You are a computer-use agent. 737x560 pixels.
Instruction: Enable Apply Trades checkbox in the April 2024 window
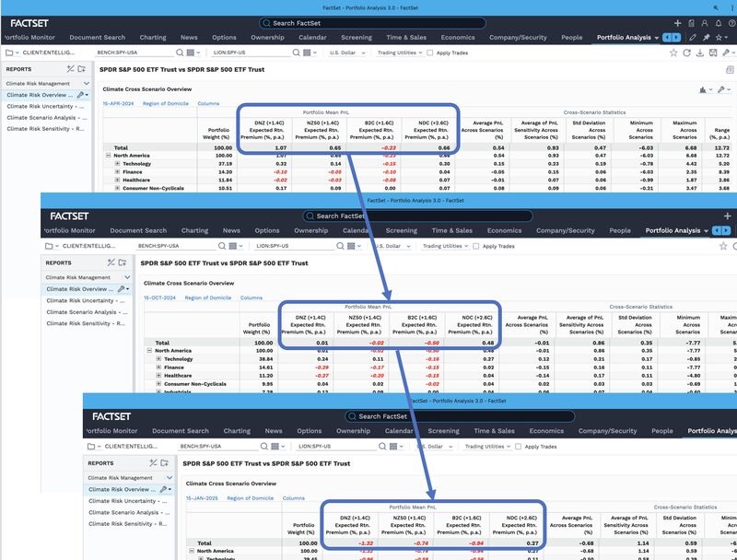[x=430, y=52]
